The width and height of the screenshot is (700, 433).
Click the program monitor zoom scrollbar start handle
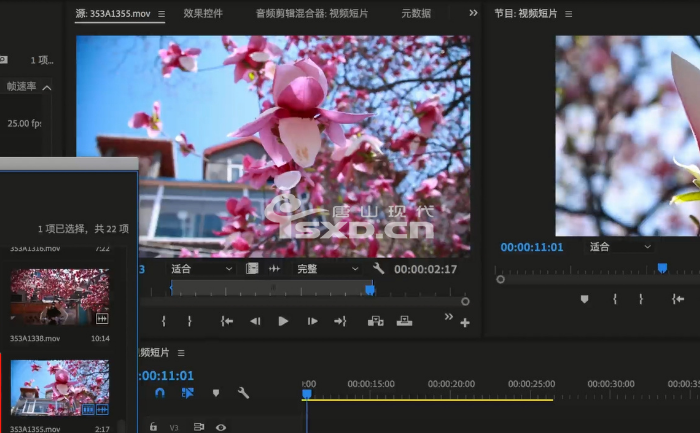500,279
